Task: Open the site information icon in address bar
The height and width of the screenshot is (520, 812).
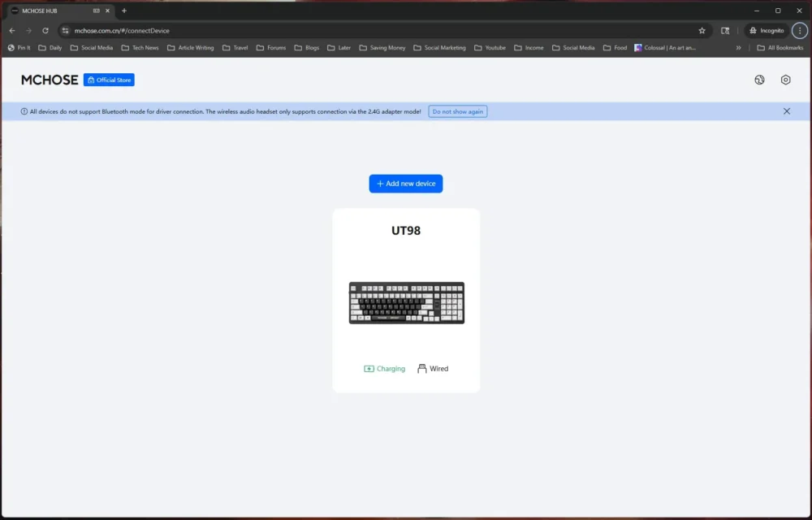Action: [x=65, y=31]
